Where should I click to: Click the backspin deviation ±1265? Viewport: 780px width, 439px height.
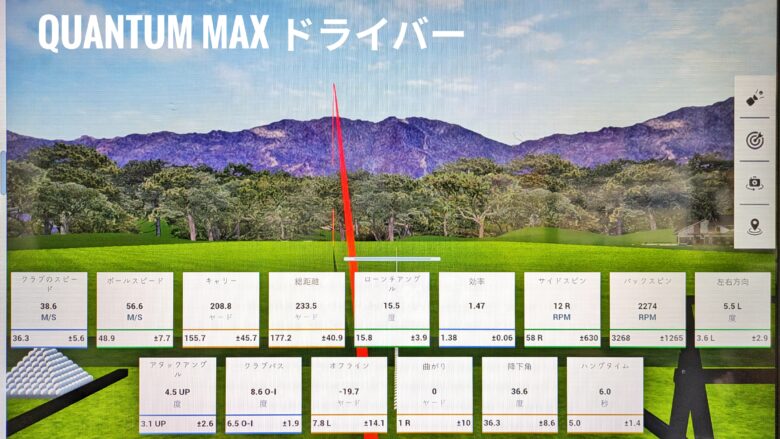(671, 338)
